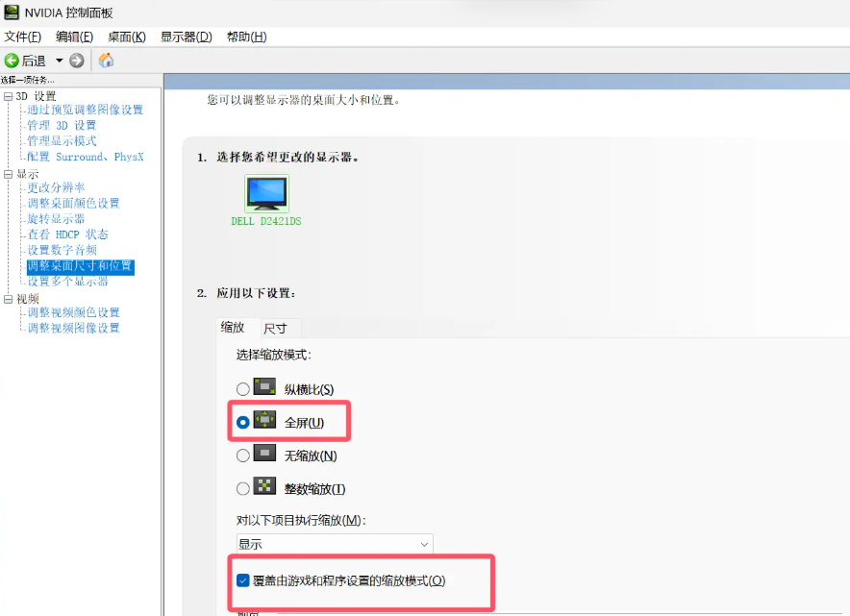Click the full-screen scaling mode icon
Image resolution: width=850 pixels, height=616 pixels.
coord(264,420)
